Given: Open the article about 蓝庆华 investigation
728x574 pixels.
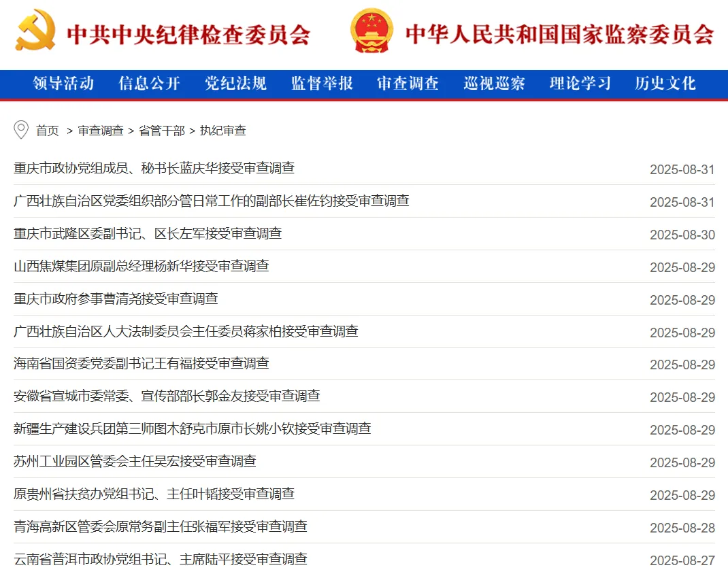Looking at the screenshot, I should point(154,169).
